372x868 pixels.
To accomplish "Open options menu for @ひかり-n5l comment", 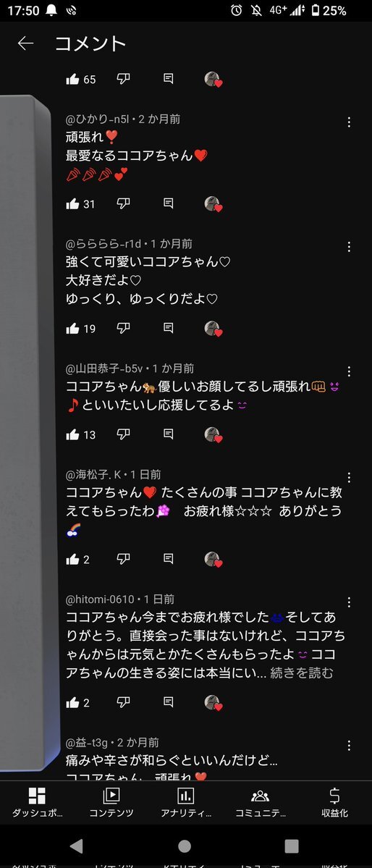I will coord(349,122).
